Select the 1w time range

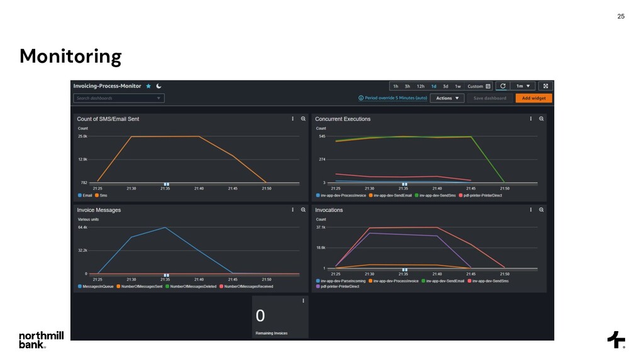[458, 86]
